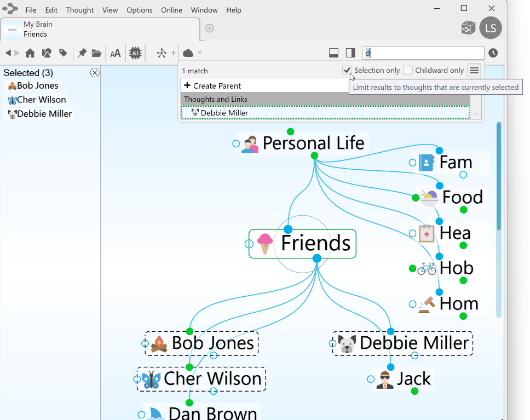The image size is (530, 420).
Task: Uncheck the Selection only checkbox
Action: coord(347,71)
